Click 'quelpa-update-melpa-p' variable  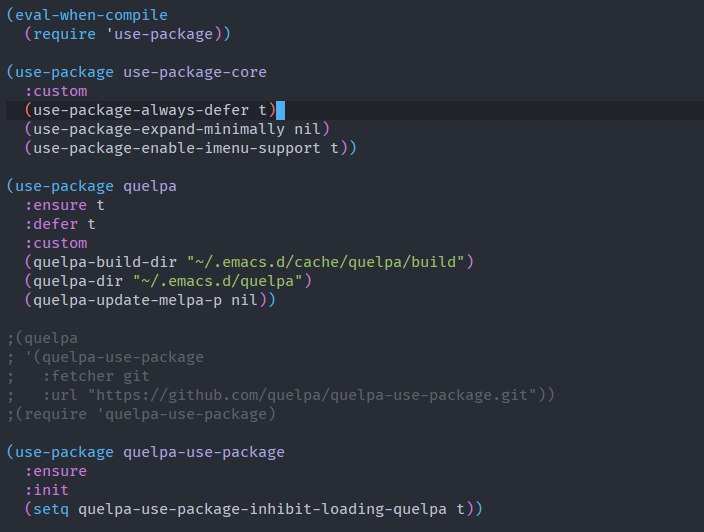pyautogui.click(x=127, y=300)
